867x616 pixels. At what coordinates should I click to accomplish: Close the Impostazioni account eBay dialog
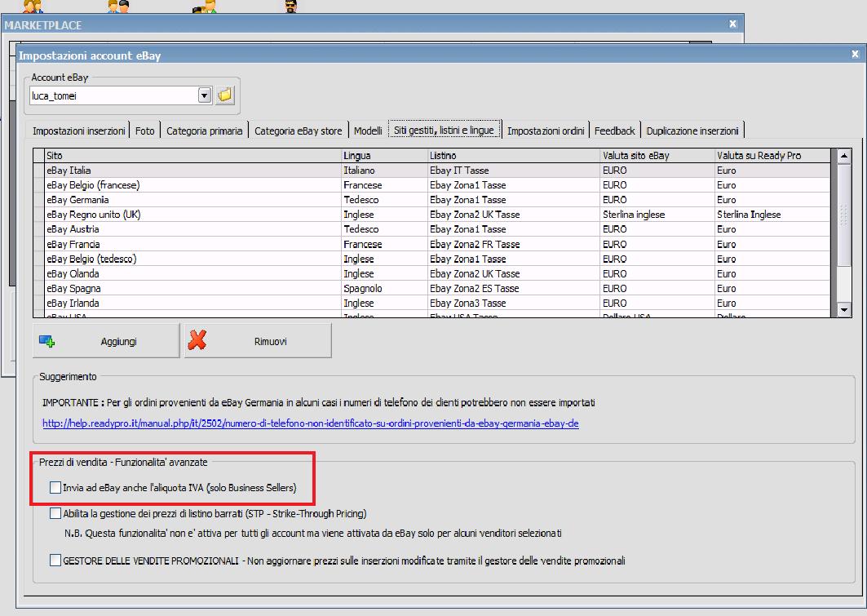tap(854, 55)
